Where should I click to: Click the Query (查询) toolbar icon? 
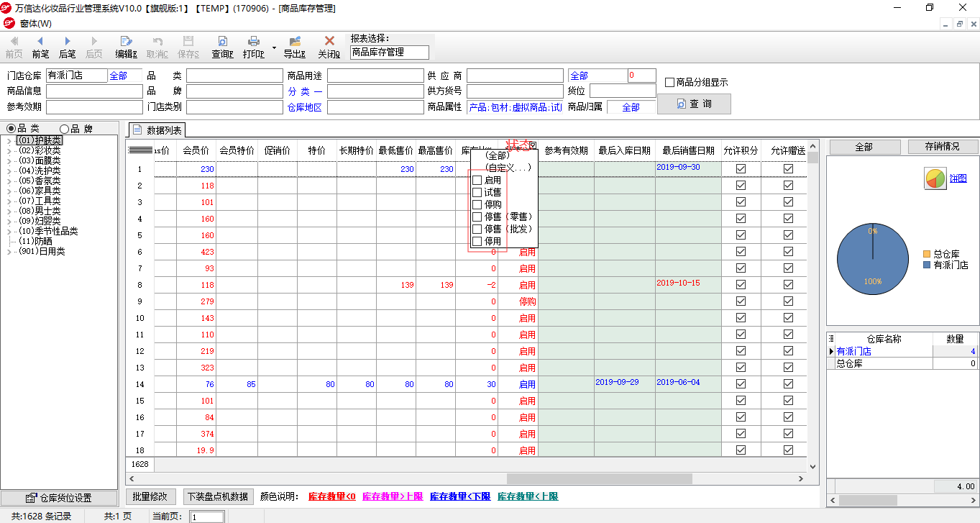coord(223,41)
